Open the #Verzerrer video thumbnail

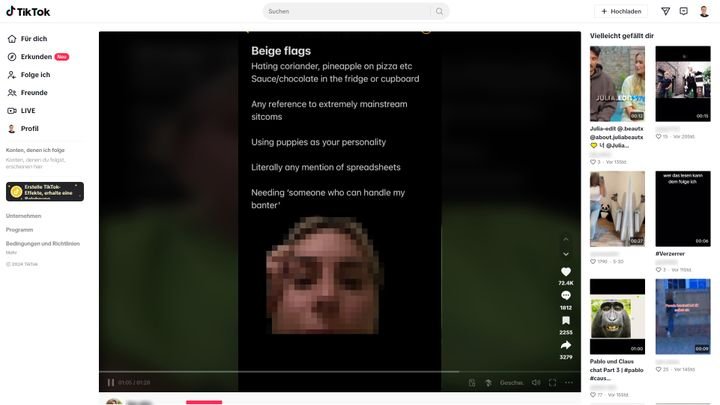coord(683,209)
